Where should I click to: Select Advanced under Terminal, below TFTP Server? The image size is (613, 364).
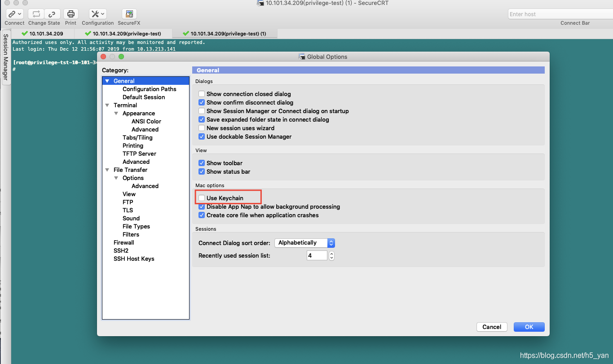pos(136,162)
